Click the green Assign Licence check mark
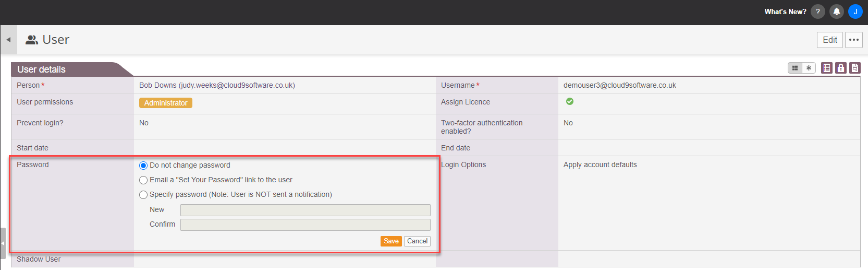 tap(570, 101)
